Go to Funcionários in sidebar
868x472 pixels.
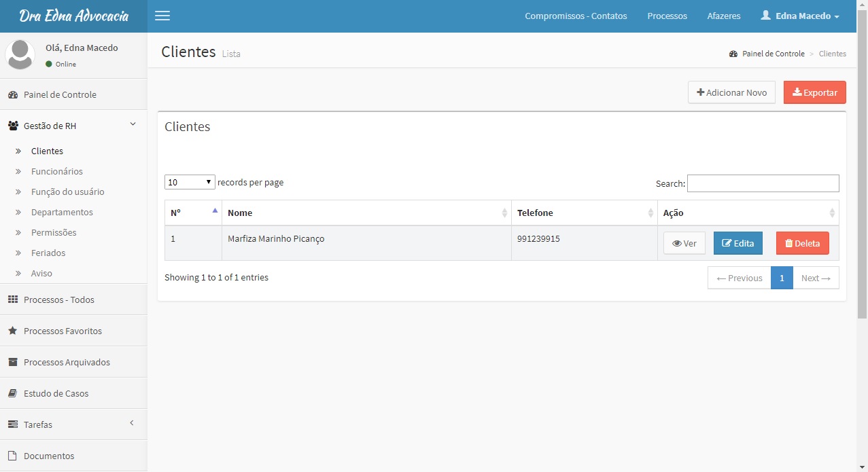[57, 172]
